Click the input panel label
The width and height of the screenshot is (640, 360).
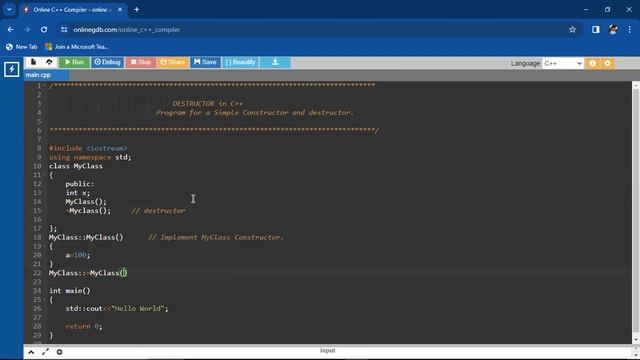coord(327,351)
